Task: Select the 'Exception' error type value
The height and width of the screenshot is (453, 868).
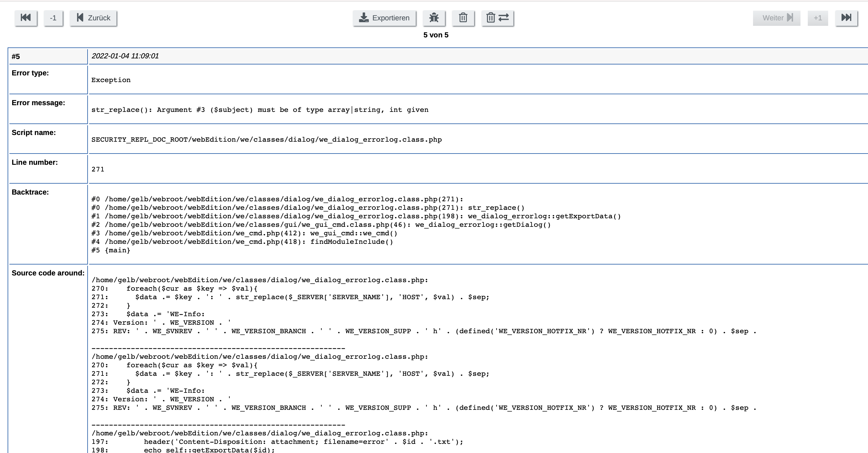Action: [111, 80]
